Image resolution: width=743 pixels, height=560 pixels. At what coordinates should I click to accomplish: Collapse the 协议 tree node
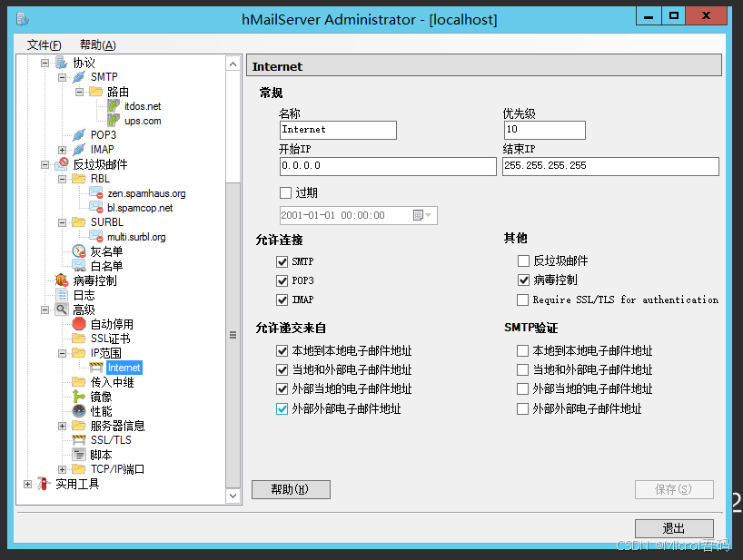point(45,63)
